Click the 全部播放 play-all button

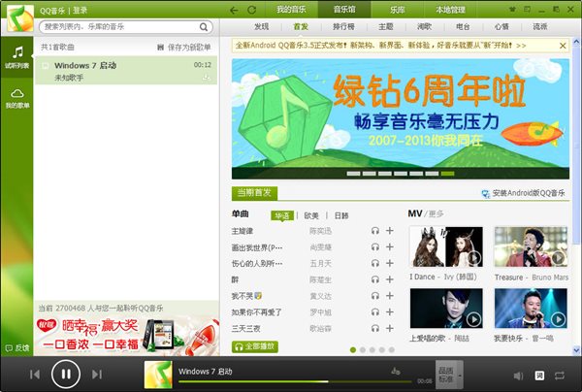(x=255, y=346)
